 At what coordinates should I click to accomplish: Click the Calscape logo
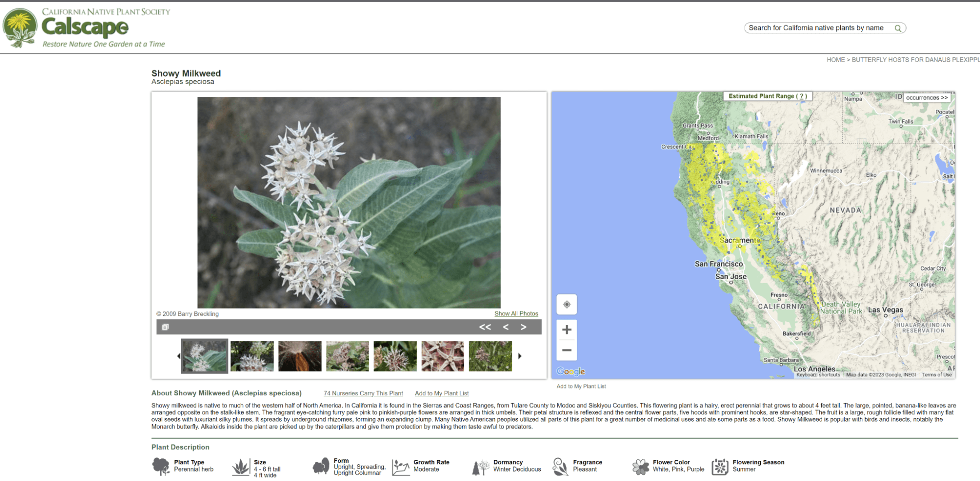(86, 28)
